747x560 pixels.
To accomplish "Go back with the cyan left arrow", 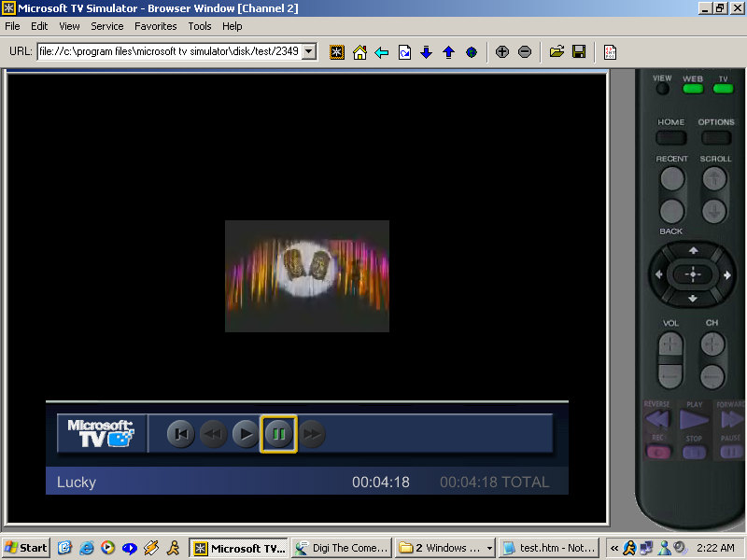I will tap(382, 52).
